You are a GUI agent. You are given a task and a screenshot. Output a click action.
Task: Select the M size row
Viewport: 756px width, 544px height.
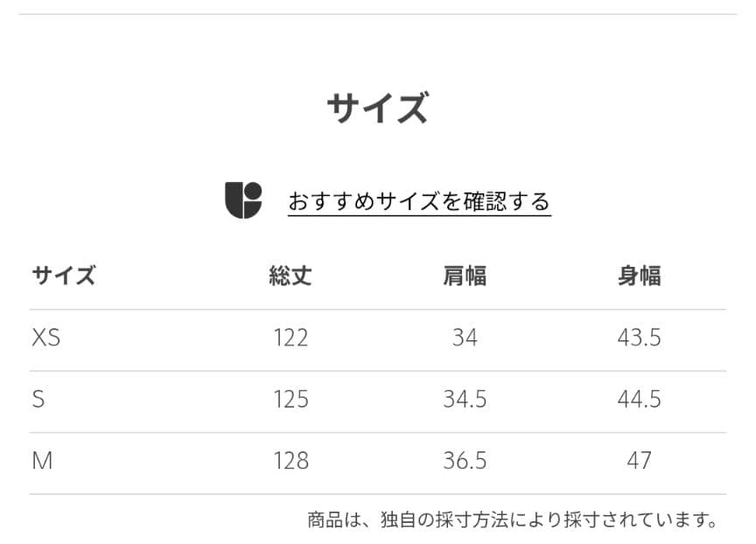42,460
